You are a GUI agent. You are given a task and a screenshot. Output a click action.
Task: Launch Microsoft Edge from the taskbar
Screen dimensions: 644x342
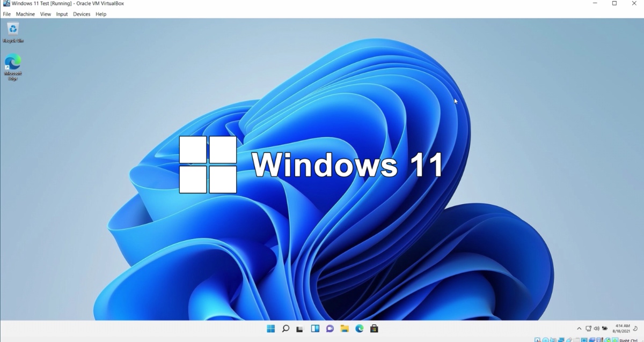pyautogui.click(x=360, y=329)
